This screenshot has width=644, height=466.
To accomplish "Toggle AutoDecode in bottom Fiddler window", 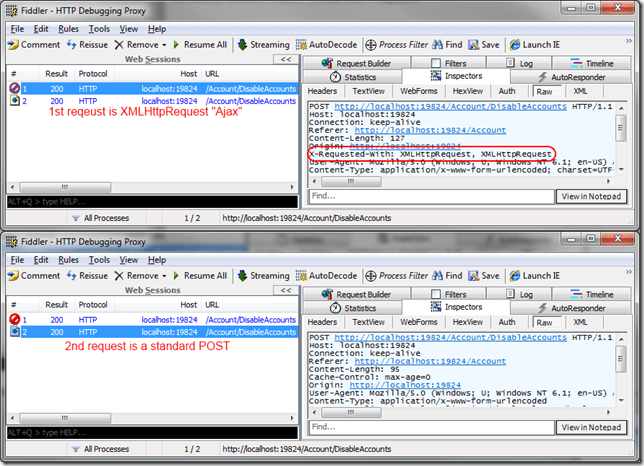I will [327, 276].
